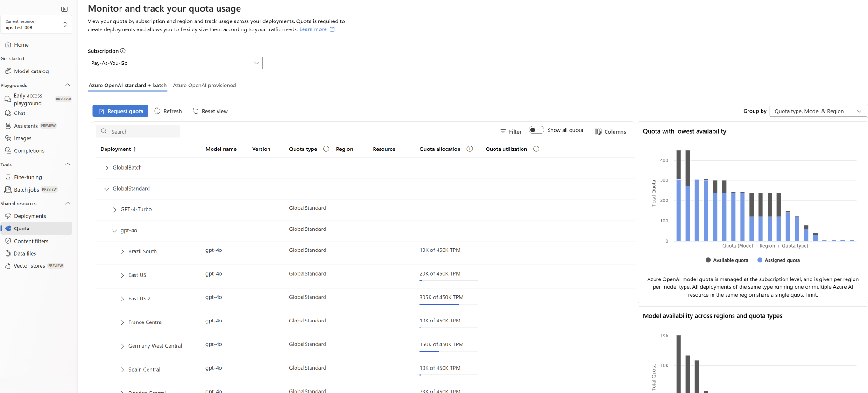
Task: Click the Refresh toolbar button
Action: (x=168, y=111)
